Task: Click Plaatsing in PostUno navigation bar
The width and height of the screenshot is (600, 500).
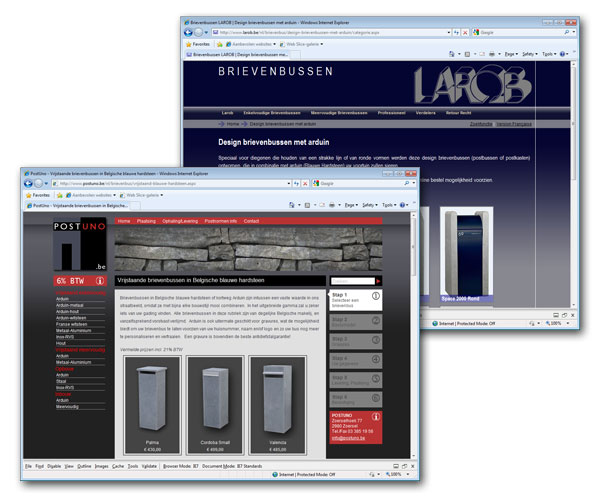Action: 146,221
